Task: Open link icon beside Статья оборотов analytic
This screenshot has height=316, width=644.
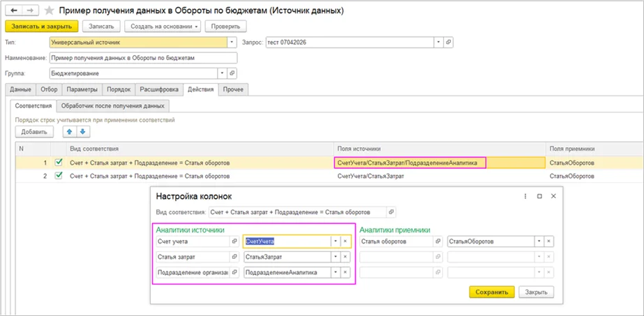Action: (x=437, y=242)
